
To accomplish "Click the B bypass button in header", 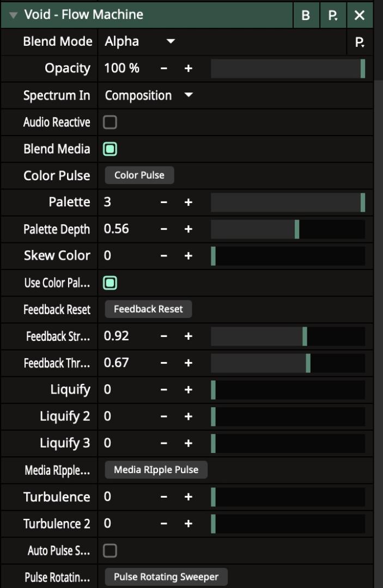I will 306,15.
